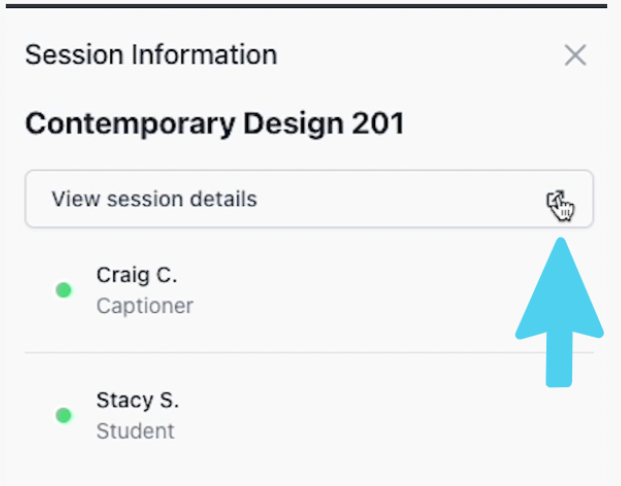Select participant name Stacy S.

click(137, 400)
